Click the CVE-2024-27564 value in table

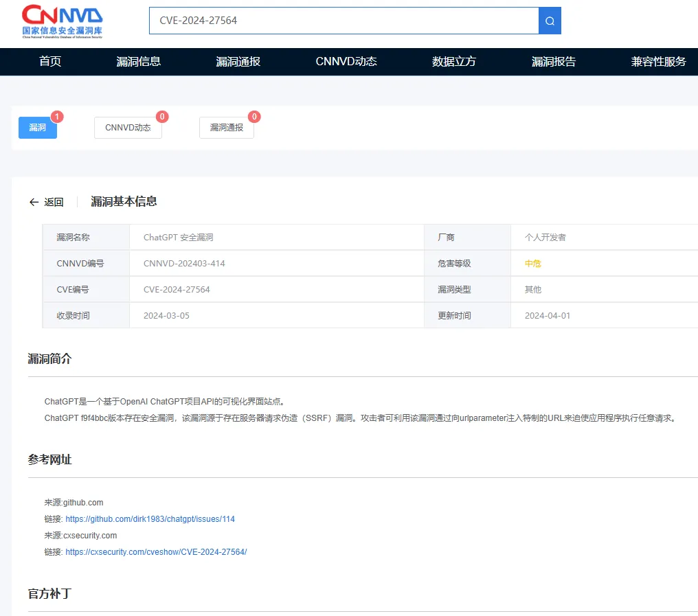click(x=177, y=290)
